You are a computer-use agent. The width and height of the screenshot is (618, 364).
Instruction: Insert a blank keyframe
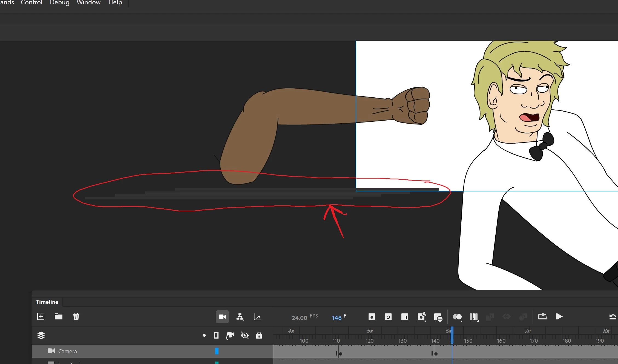(388, 317)
